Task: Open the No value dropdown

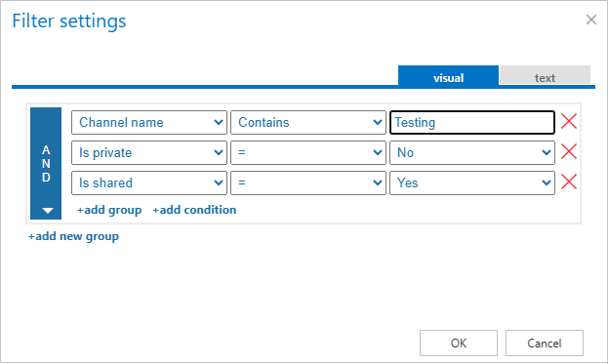Action: (x=472, y=153)
